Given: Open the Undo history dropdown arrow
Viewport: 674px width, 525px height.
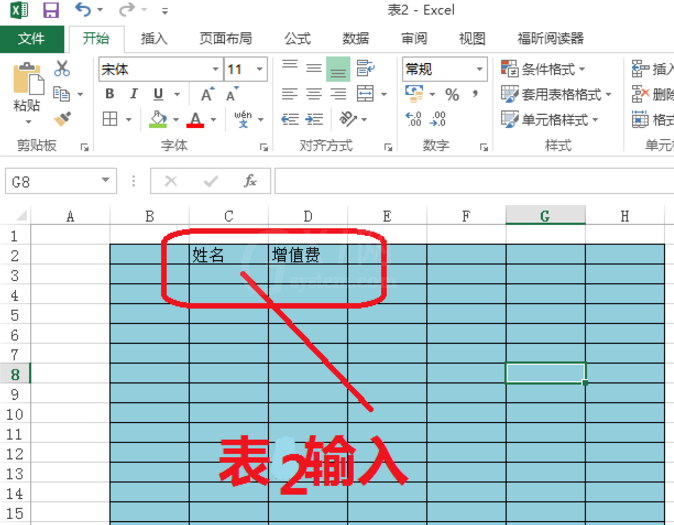Looking at the screenshot, I should tap(100, 9).
